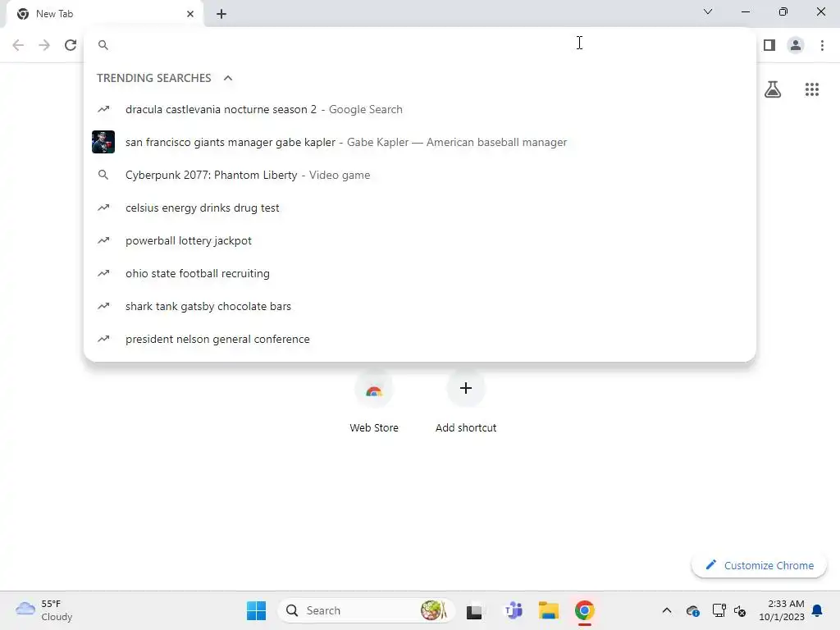Click the browser back arrow
840x630 pixels.
click(x=18, y=45)
